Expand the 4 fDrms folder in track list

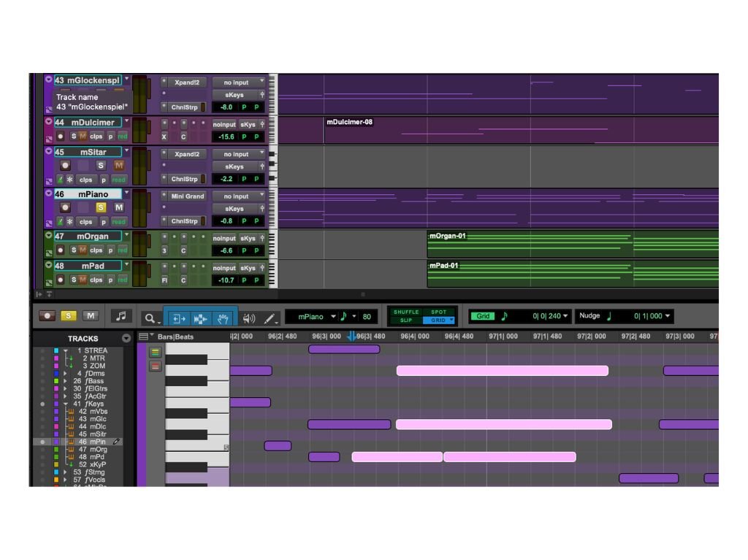coord(65,374)
